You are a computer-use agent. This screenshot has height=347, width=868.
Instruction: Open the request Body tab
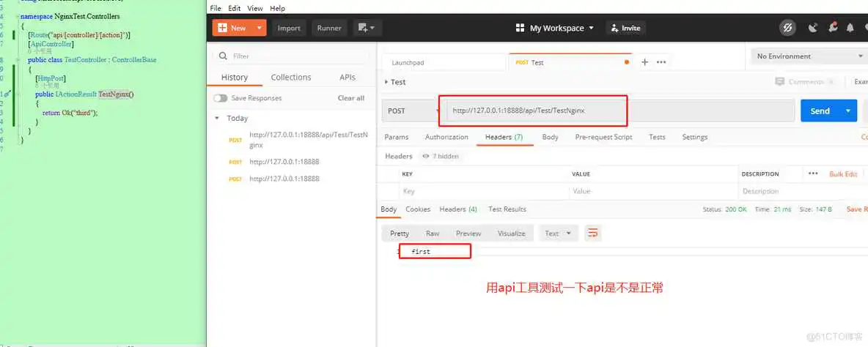pyautogui.click(x=550, y=137)
